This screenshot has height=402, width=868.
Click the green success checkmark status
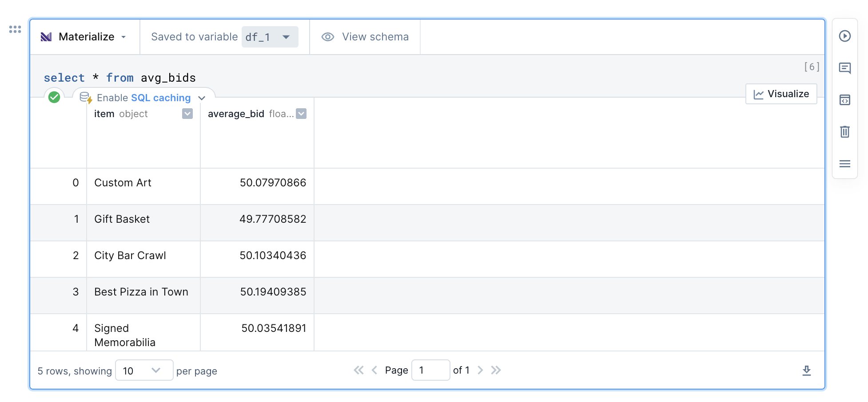point(54,97)
